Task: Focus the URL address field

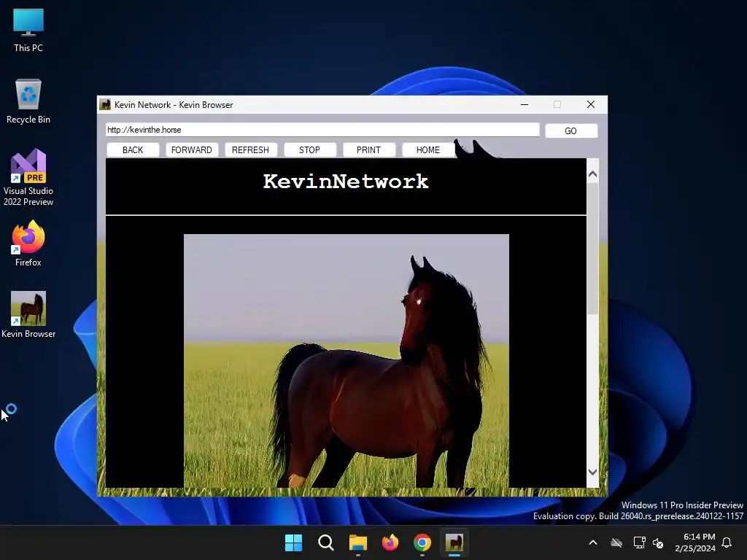Action: (x=322, y=130)
